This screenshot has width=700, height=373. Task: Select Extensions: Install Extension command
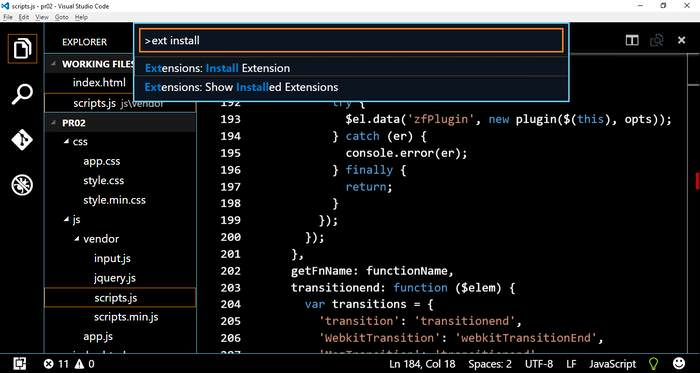351,68
